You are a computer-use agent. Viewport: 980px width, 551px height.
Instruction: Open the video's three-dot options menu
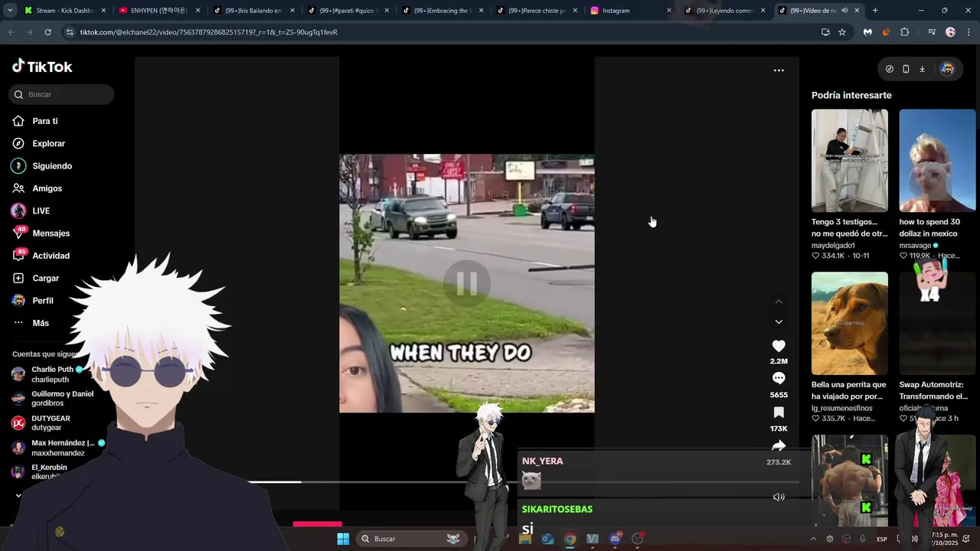(779, 70)
